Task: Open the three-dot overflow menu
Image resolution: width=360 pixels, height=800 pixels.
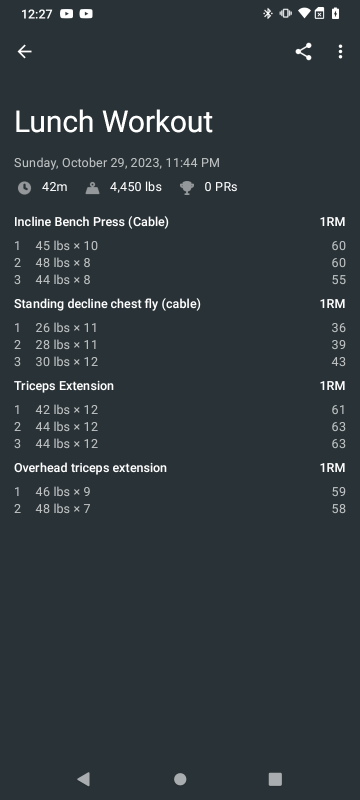Action: (x=340, y=52)
